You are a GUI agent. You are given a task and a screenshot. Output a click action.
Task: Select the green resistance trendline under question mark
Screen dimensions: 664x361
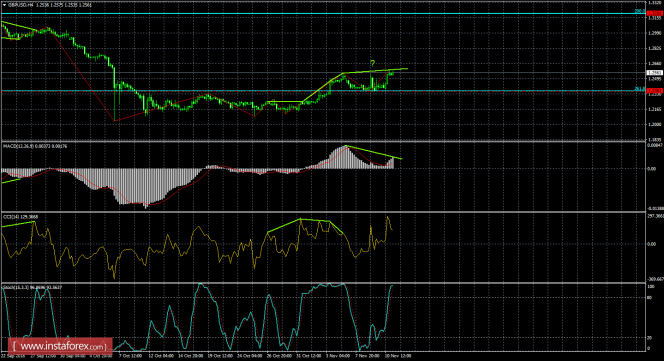click(x=375, y=71)
